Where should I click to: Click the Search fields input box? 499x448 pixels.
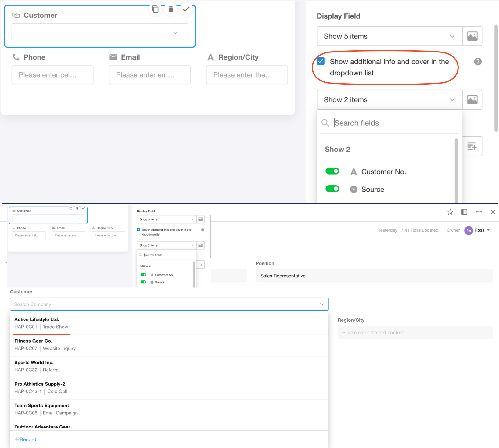tap(393, 123)
